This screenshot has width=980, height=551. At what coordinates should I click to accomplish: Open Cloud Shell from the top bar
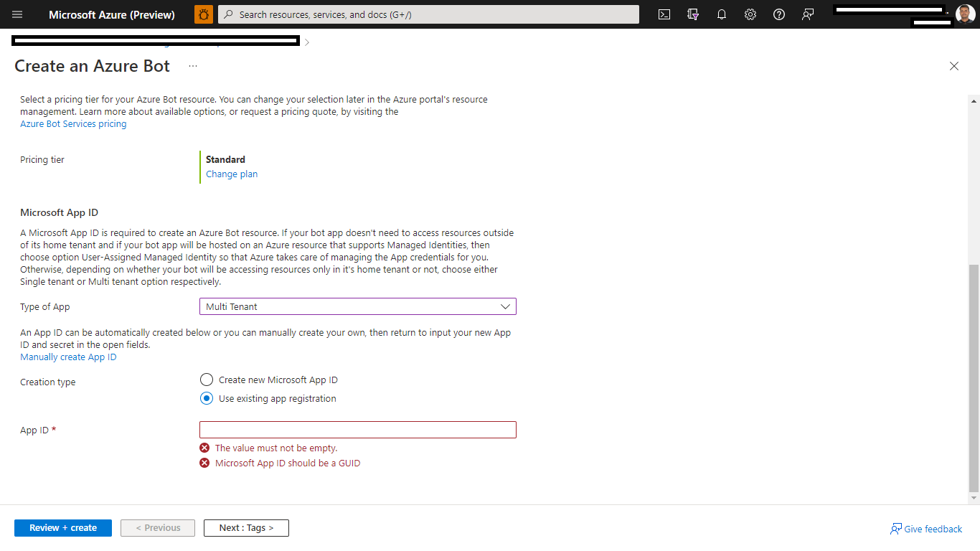coord(664,14)
